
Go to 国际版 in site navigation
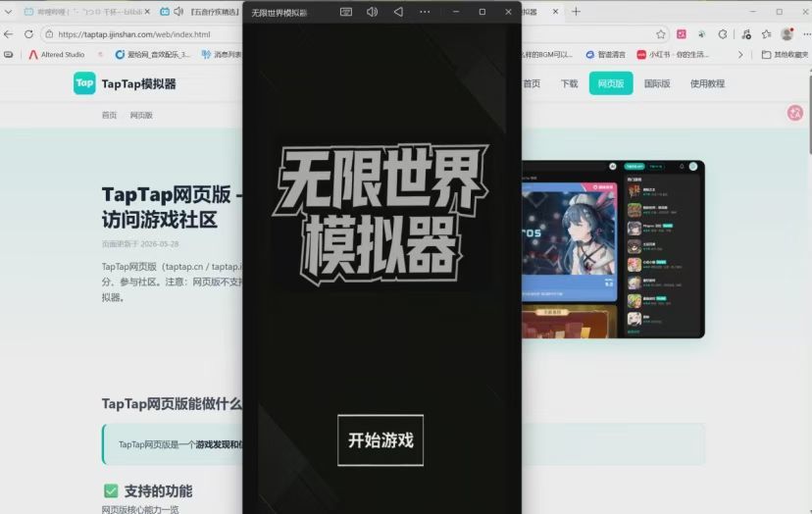[657, 83]
